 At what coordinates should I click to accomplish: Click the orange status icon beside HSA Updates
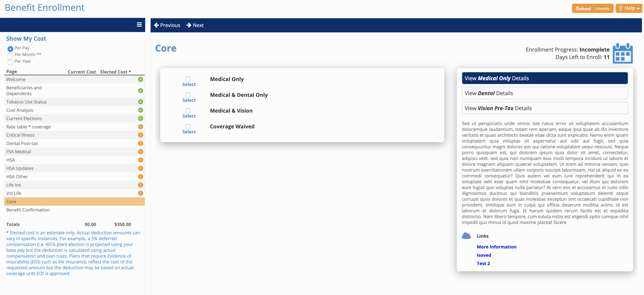140,168
